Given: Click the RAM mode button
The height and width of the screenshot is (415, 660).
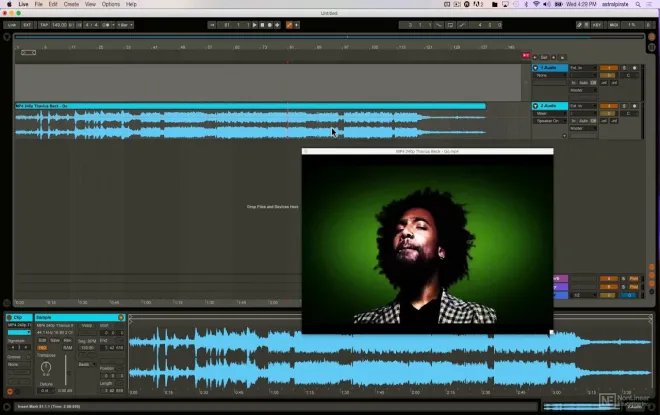Looking at the screenshot, I should tap(67, 348).
